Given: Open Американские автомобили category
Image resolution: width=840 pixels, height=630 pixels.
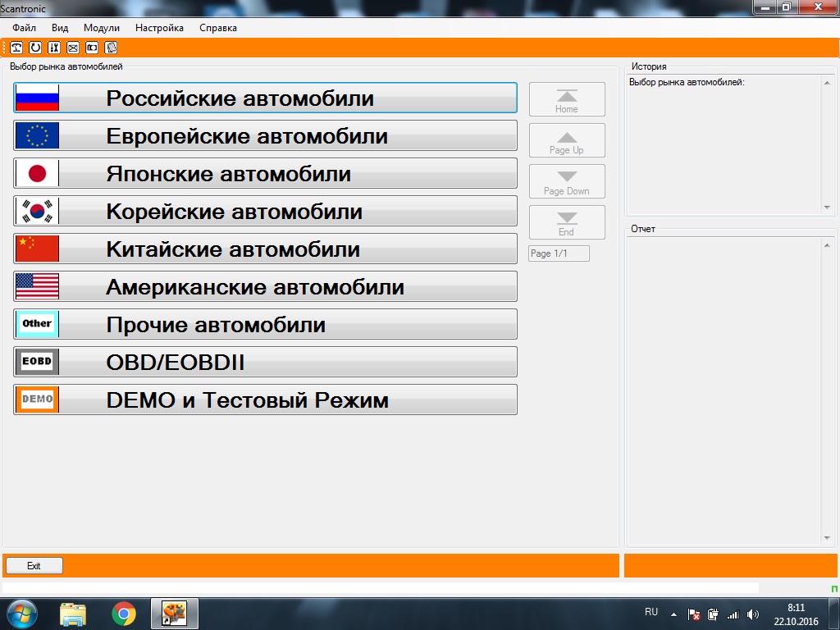Looking at the screenshot, I should point(265,286).
